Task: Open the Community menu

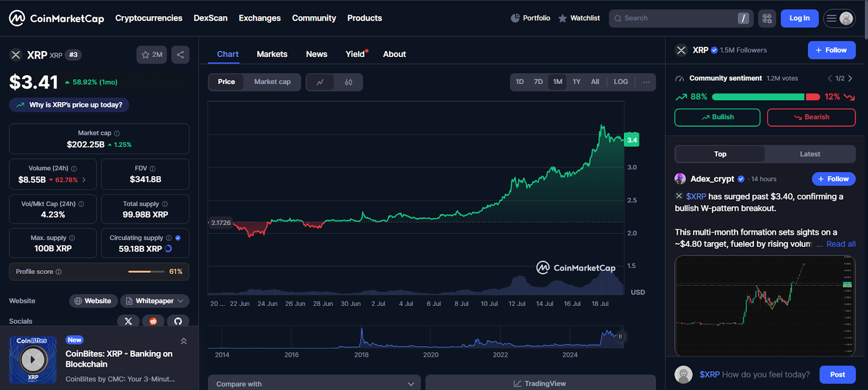Action: [314, 18]
